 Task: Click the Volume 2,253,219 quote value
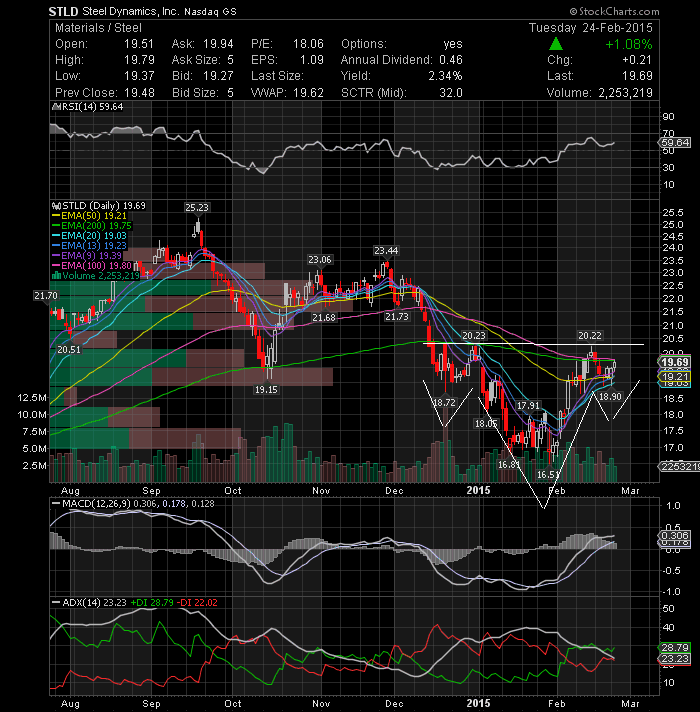[x=625, y=93]
